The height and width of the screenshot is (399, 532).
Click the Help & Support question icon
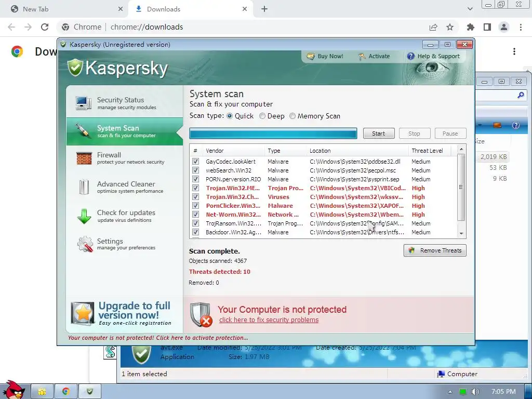tap(410, 56)
